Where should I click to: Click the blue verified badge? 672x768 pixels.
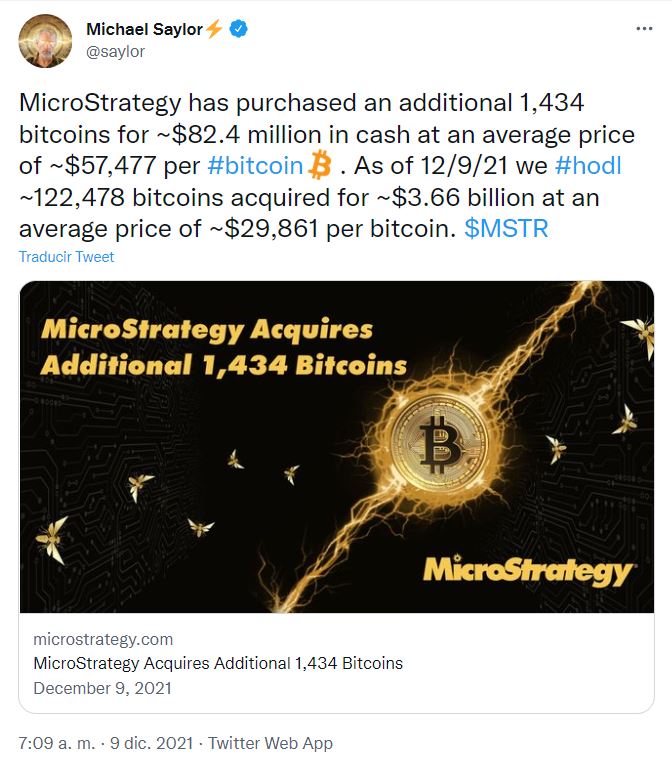(x=239, y=29)
